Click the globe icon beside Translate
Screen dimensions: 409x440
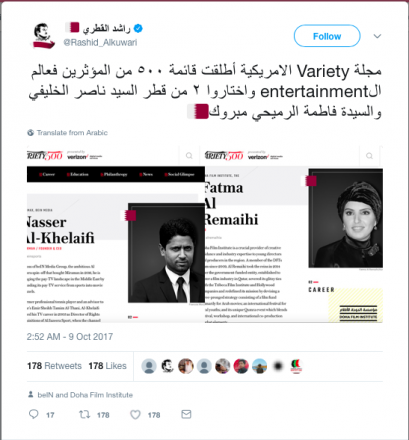(31, 133)
